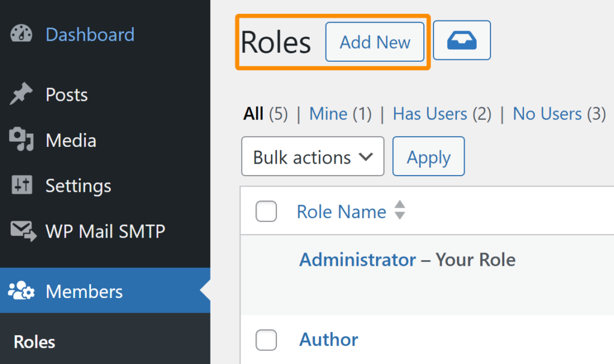Open Dashboard menu item
Screen dimensions: 614x364
[90, 34]
